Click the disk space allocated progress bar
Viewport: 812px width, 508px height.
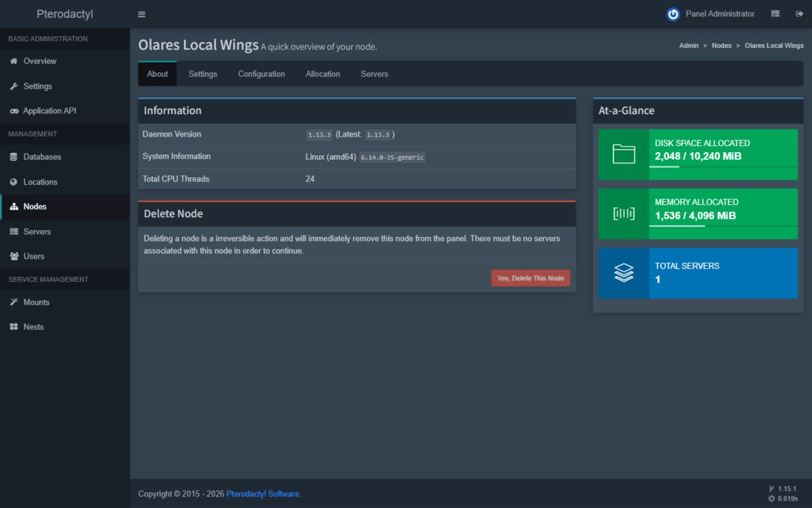tap(723, 167)
